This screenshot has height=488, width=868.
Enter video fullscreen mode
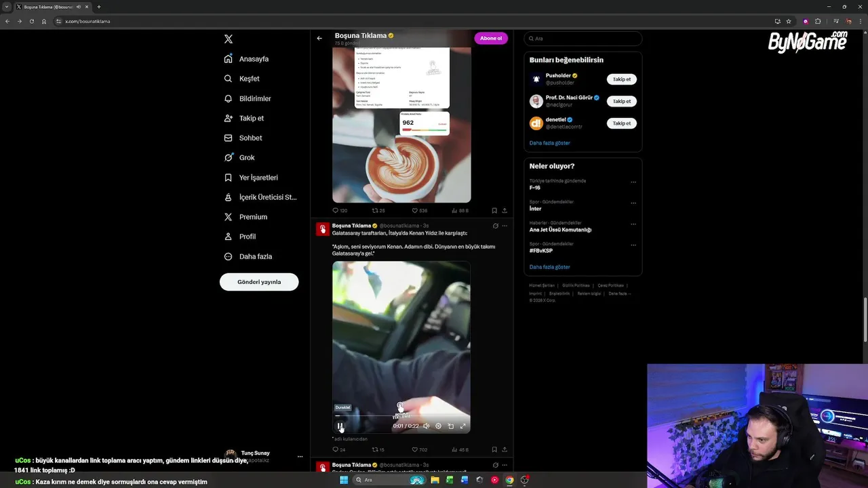463,426
